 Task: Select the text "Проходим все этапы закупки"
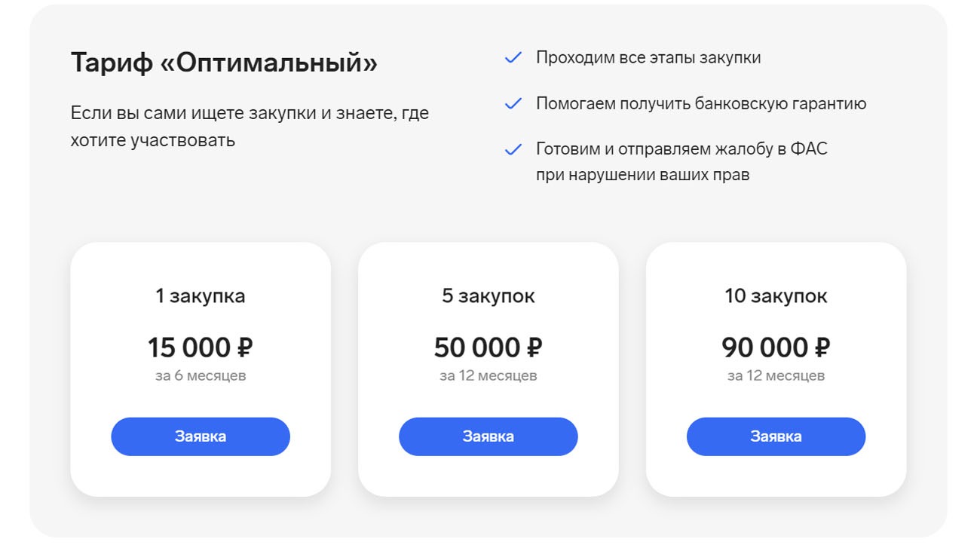(x=648, y=58)
